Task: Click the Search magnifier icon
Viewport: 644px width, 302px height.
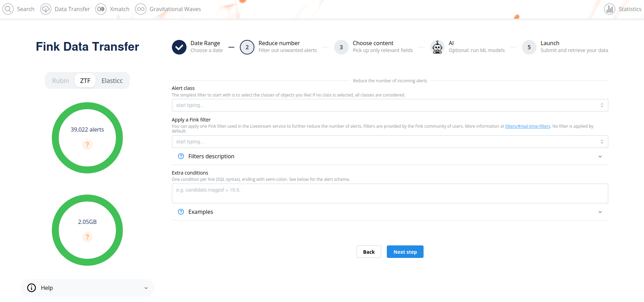Action: pos(8,9)
